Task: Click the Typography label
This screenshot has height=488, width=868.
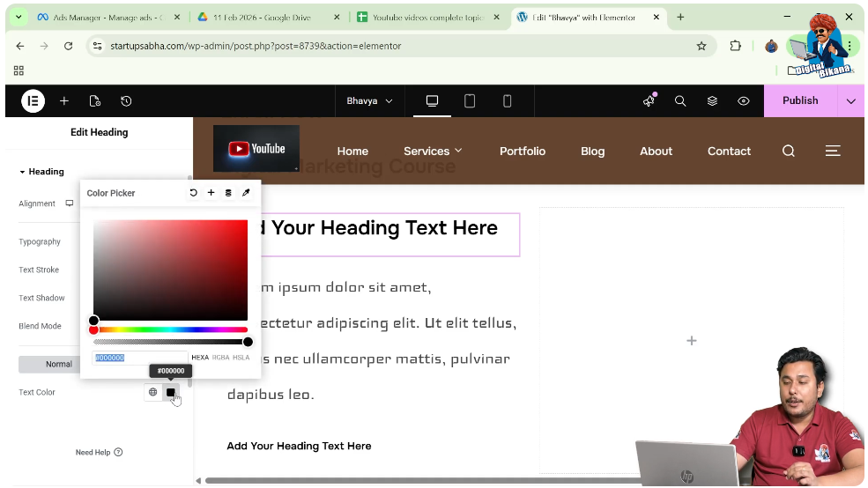Action: tap(40, 241)
